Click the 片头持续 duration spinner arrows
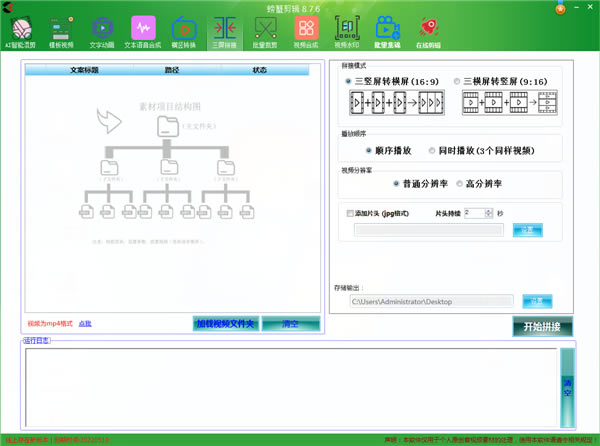Image resolution: width=600 pixels, height=446 pixels. 489,213
